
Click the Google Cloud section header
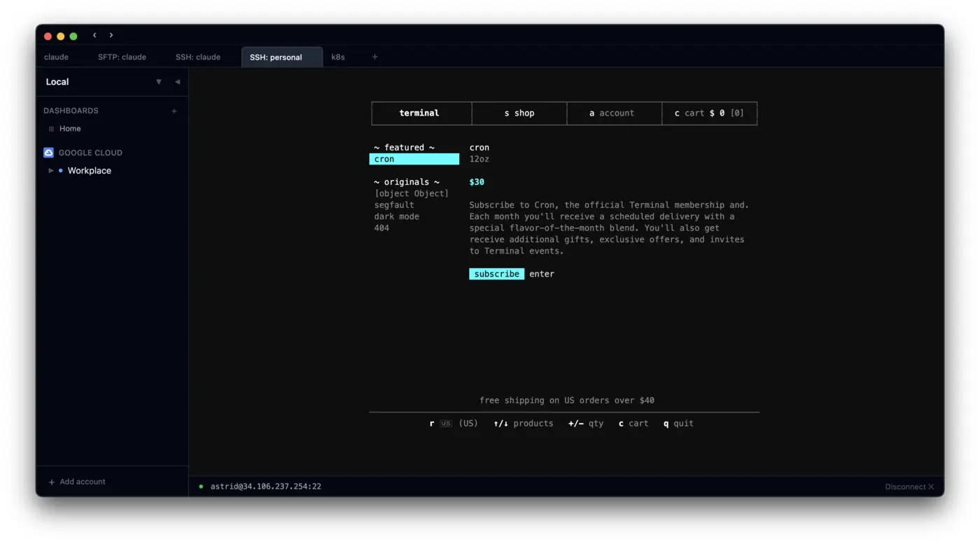[90, 153]
